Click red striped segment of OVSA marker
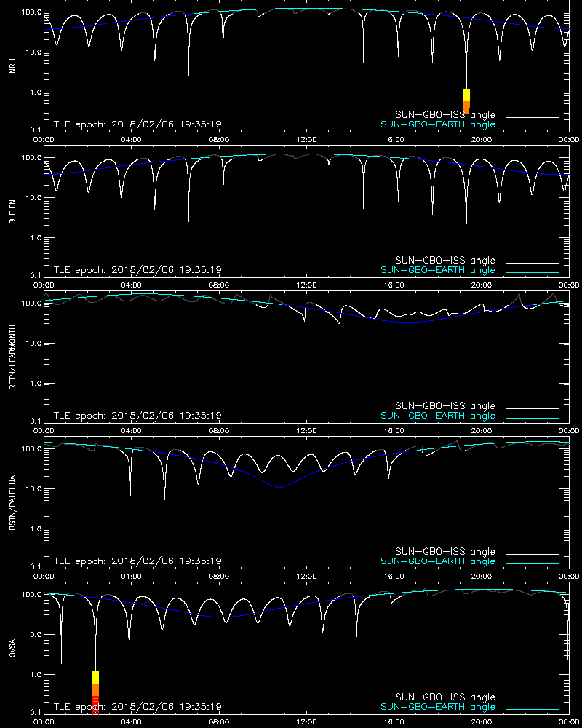582x728 pixels. tap(95, 705)
